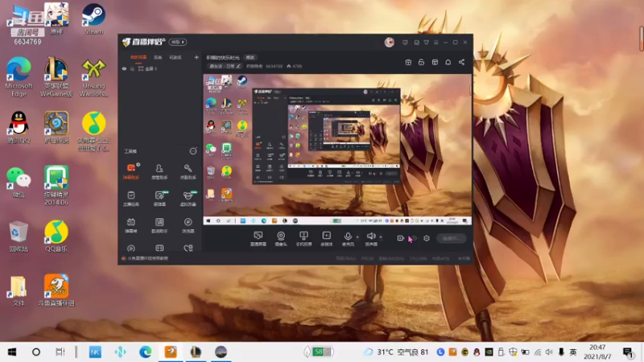Click the heat value with flame icon
This screenshot has height=362, width=644.
click(295, 66)
